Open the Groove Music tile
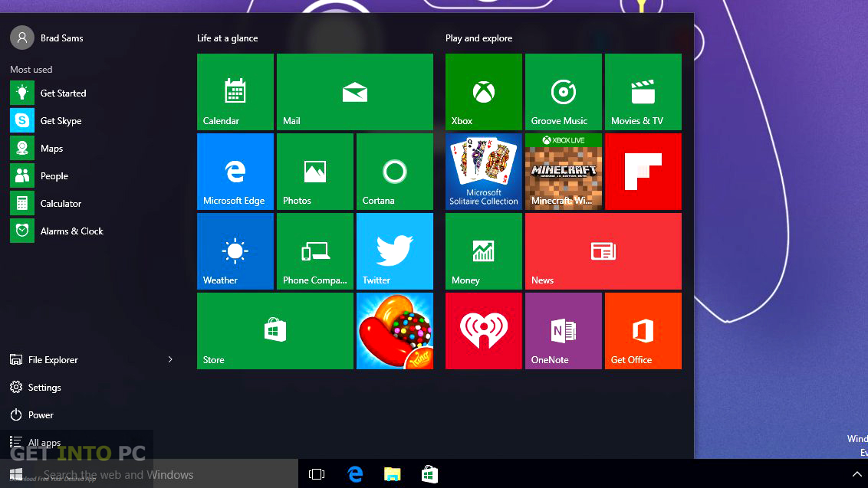Image resolution: width=868 pixels, height=488 pixels. pos(564,92)
